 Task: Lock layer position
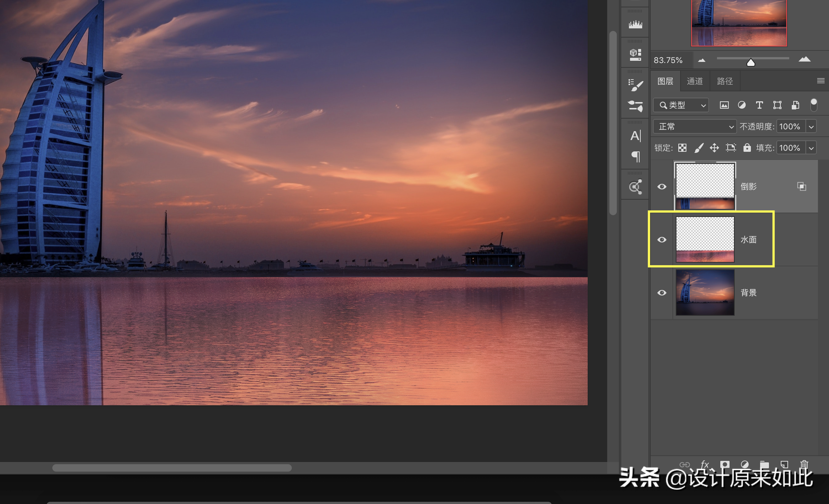point(714,148)
